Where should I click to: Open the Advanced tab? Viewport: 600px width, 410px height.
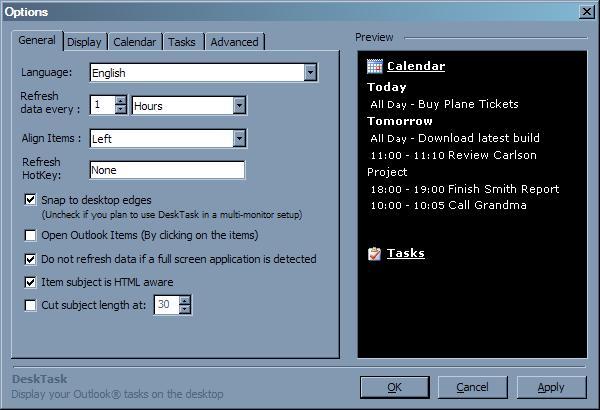[x=235, y=42]
